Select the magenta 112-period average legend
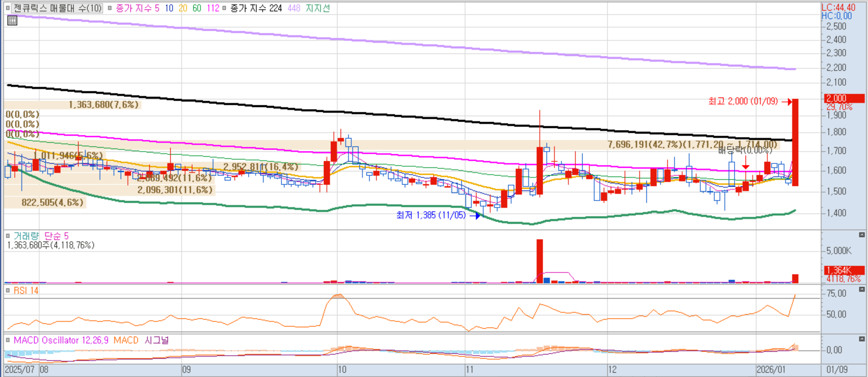 (213, 8)
